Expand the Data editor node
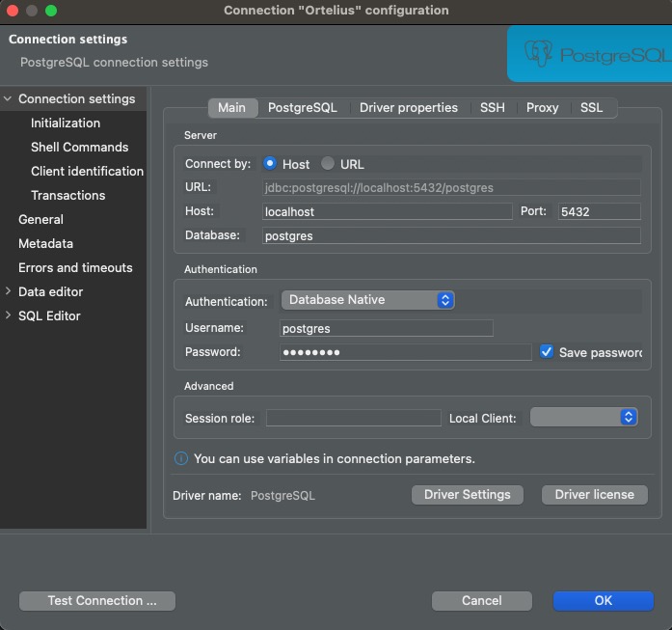 coord(8,291)
